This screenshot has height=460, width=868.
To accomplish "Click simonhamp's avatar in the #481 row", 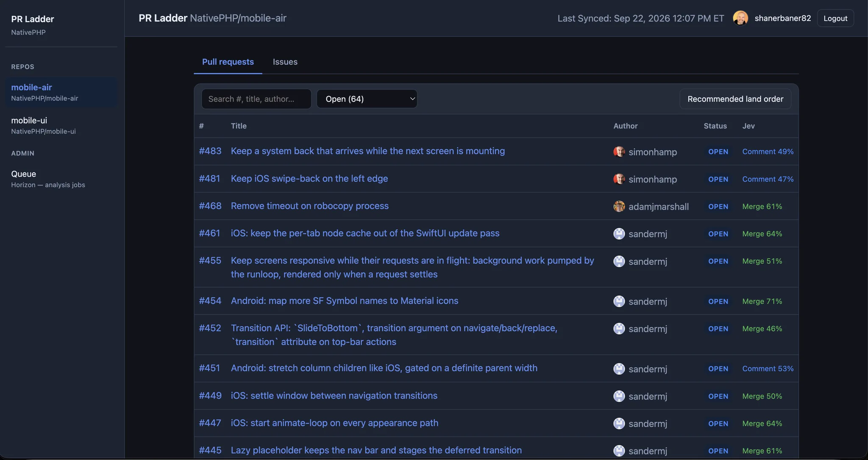I will [x=619, y=179].
